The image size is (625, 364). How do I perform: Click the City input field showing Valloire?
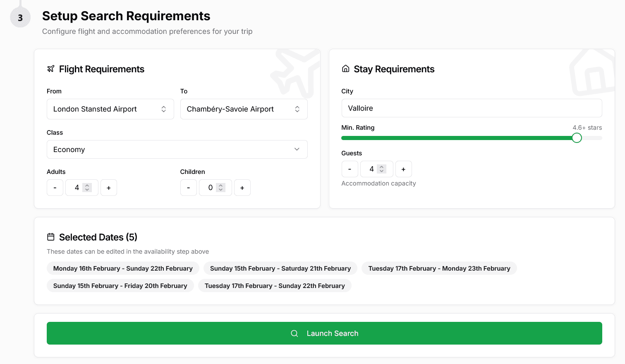pyautogui.click(x=472, y=108)
